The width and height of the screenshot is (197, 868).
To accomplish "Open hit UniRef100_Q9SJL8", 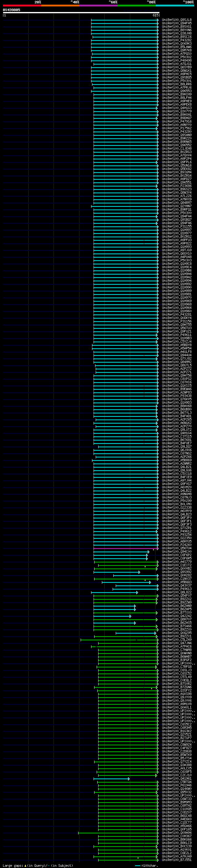I will click(x=176, y=20).
